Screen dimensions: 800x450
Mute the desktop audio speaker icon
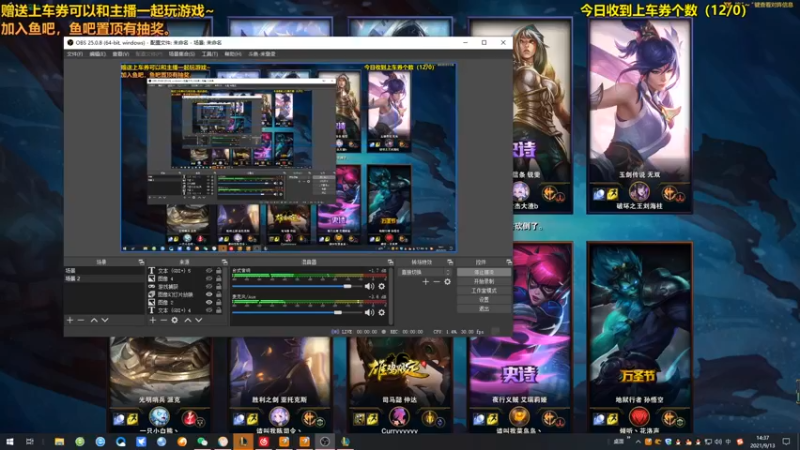tap(369, 286)
